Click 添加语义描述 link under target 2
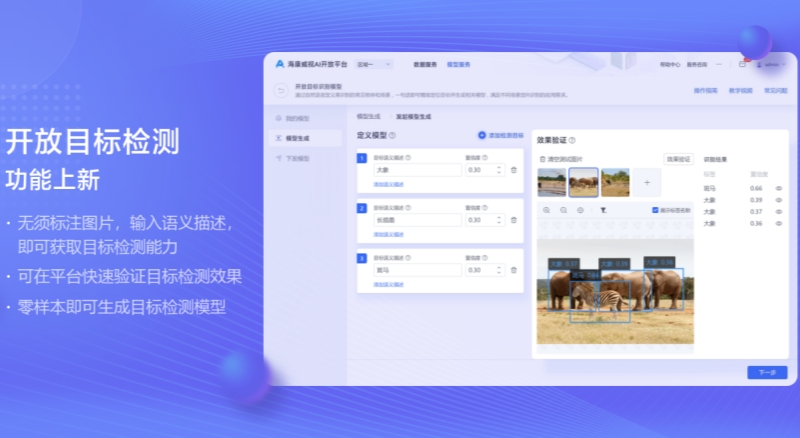 (x=388, y=234)
